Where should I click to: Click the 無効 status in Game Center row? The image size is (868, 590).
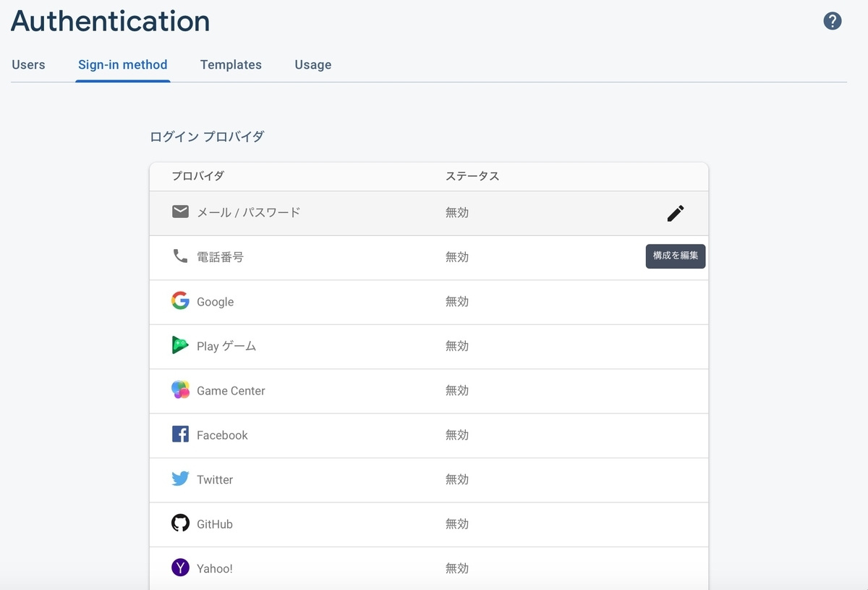click(x=457, y=390)
